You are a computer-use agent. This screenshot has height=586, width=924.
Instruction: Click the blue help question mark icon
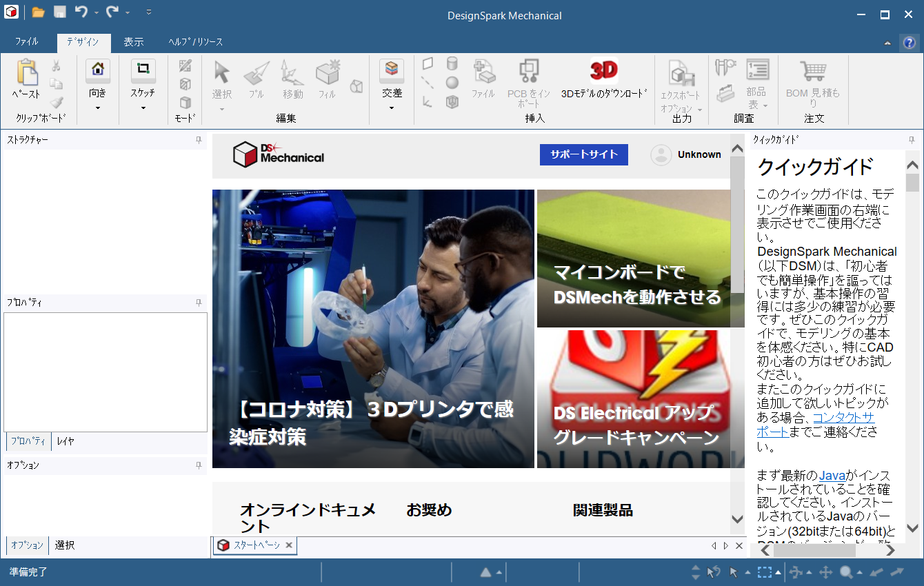(x=910, y=43)
